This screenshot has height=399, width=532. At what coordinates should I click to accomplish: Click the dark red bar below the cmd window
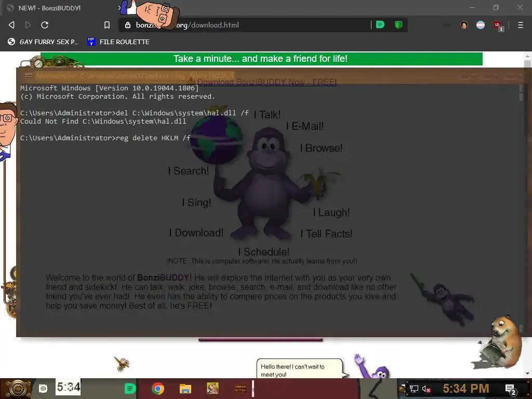[x=261, y=339]
